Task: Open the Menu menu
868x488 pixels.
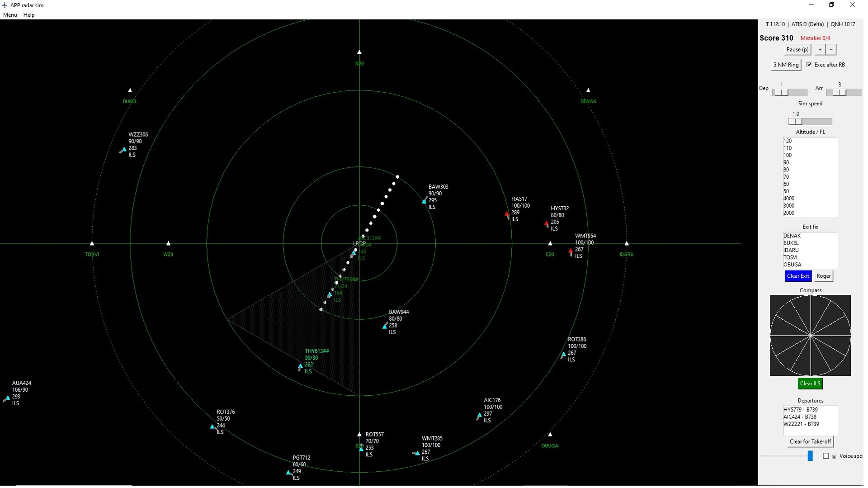Action: tap(10, 15)
